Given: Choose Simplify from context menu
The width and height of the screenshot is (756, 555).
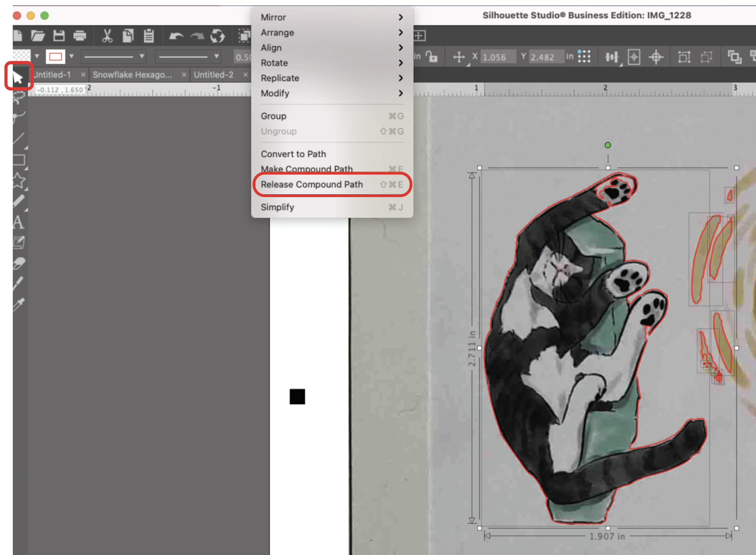Looking at the screenshot, I should pos(332,207).
